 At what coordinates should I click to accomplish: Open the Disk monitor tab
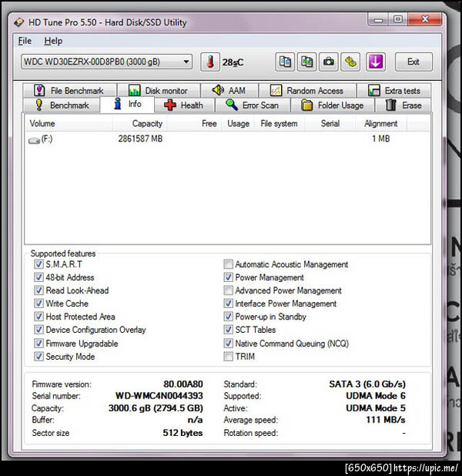coord(159,90)
